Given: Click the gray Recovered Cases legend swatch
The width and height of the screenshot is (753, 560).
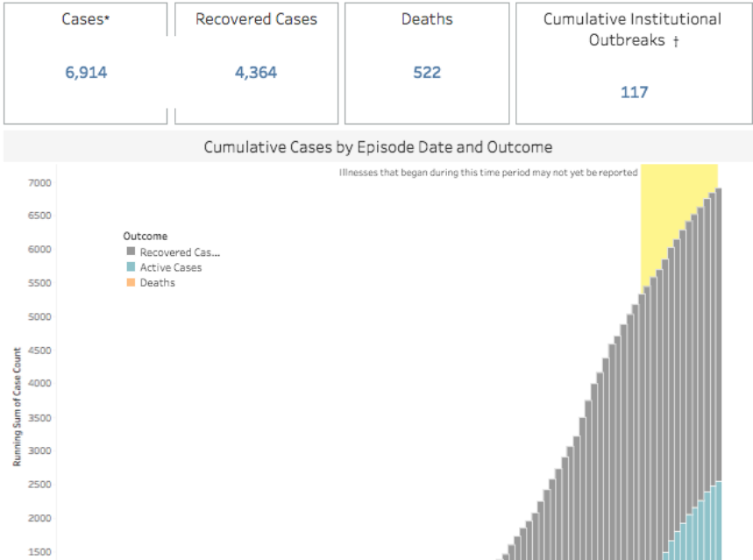Looking at the screenshot, I should (131, 252).
